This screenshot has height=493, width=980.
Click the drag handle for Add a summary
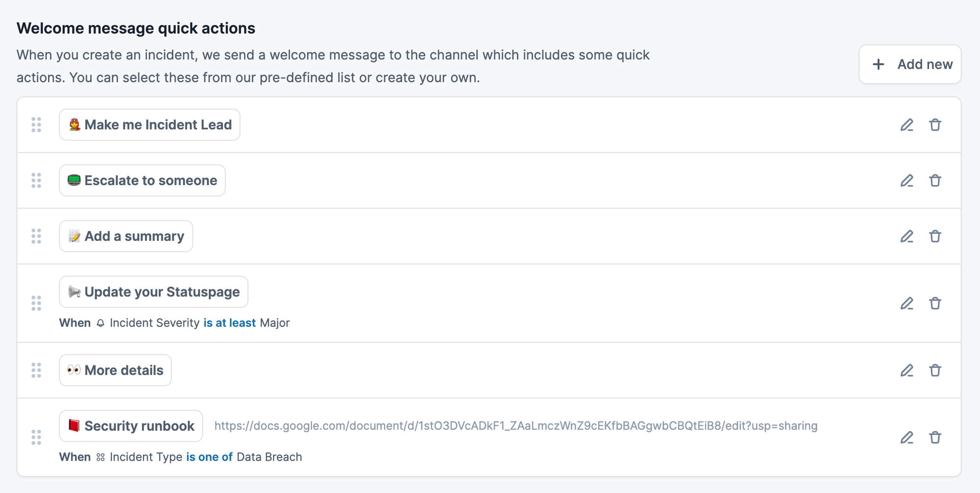pos(36,236)
